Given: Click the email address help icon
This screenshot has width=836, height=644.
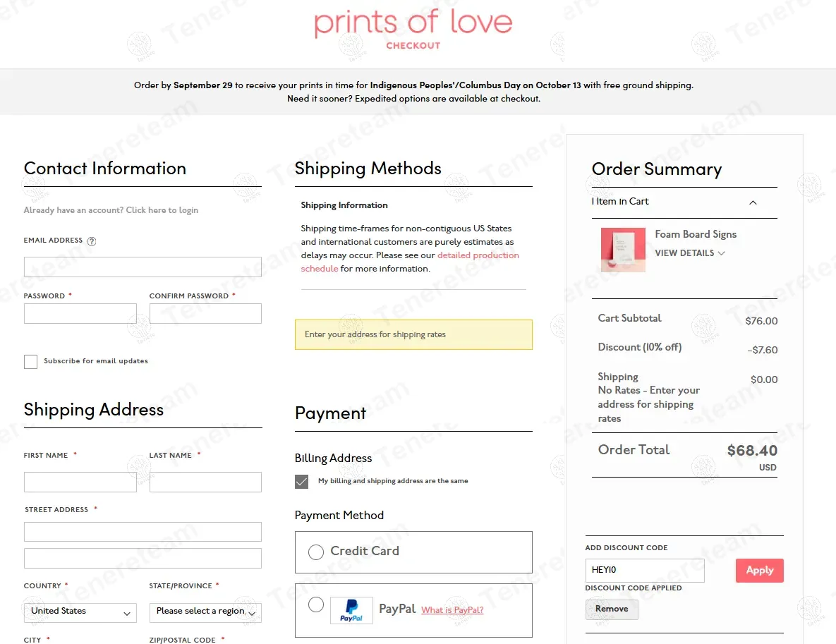Looking at the screenshot, I should coord(92,241).
